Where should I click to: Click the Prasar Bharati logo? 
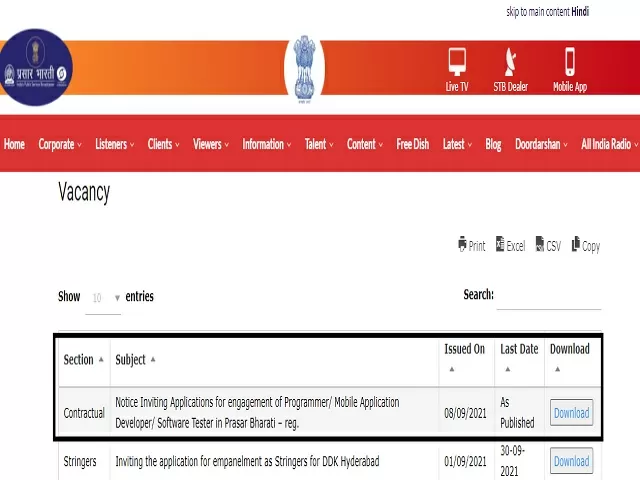pyautogui.click(x=36, y=67)
